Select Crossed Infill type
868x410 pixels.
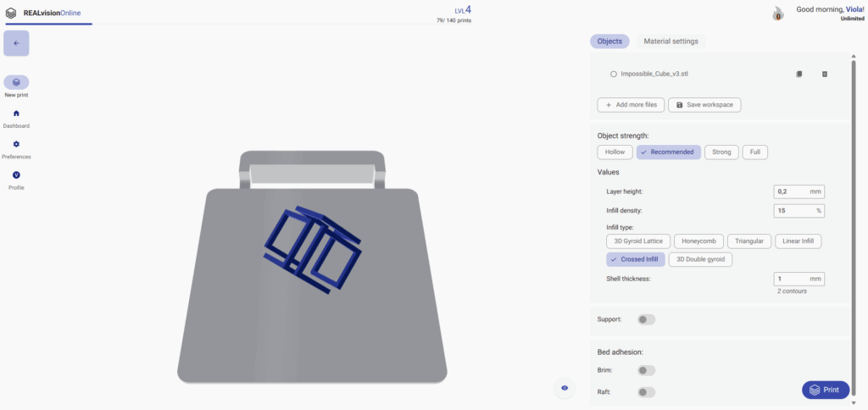pos(636,259)
